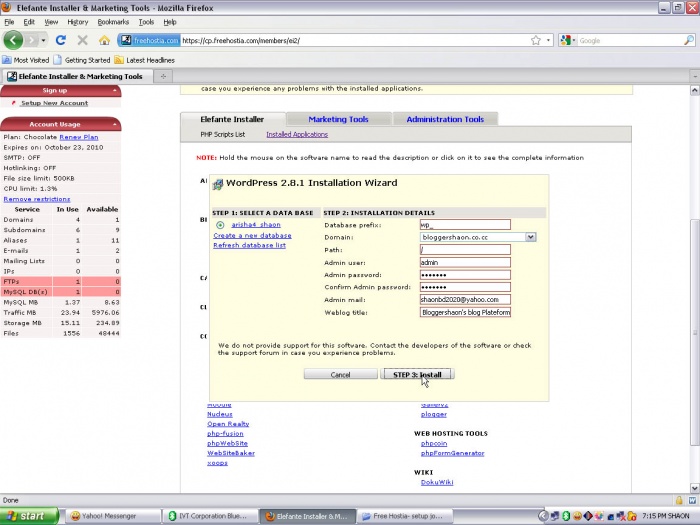Reload the page with the Refresh icon
Screen dimensions: 700x525
tap(61, 40)
